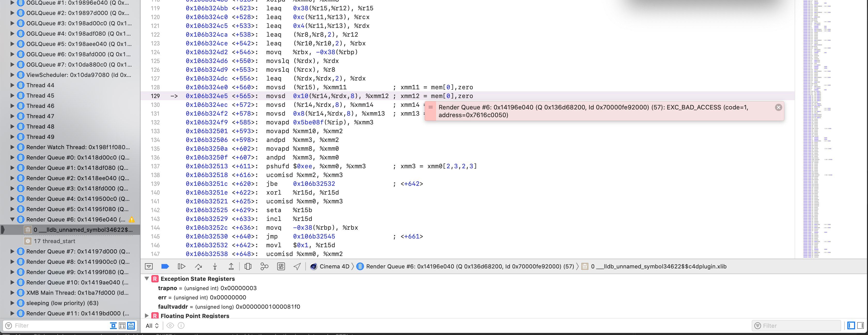Select frame 17 thread_start
Image resolution: width=868 pixels, height=335 pixels.
[54, 241]
